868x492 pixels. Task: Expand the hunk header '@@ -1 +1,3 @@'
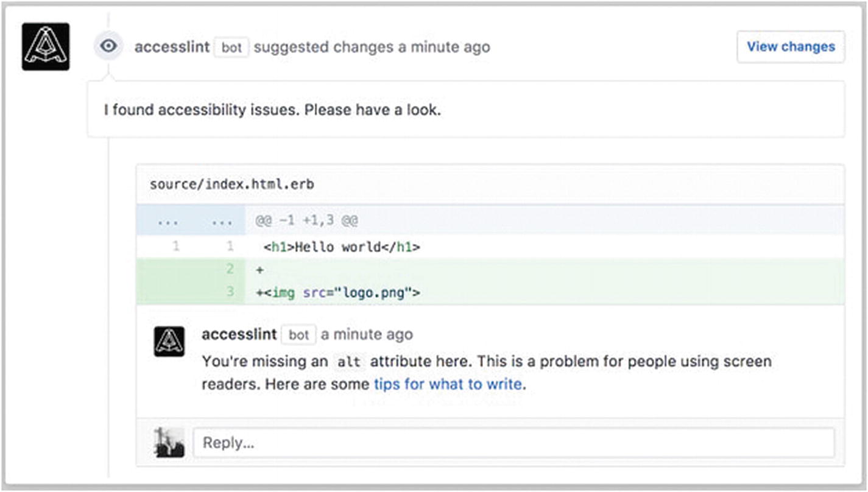[x=306, y=220]
